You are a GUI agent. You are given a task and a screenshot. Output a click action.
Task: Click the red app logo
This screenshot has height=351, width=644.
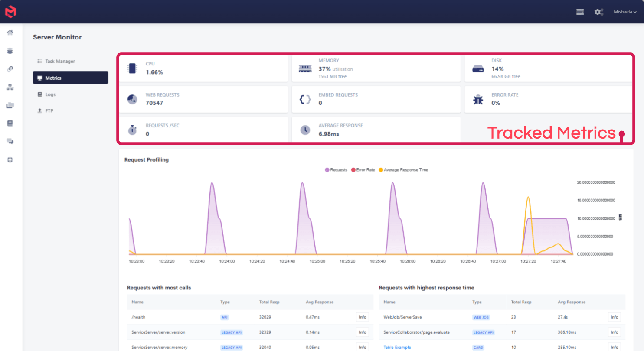tap(10, 12)
